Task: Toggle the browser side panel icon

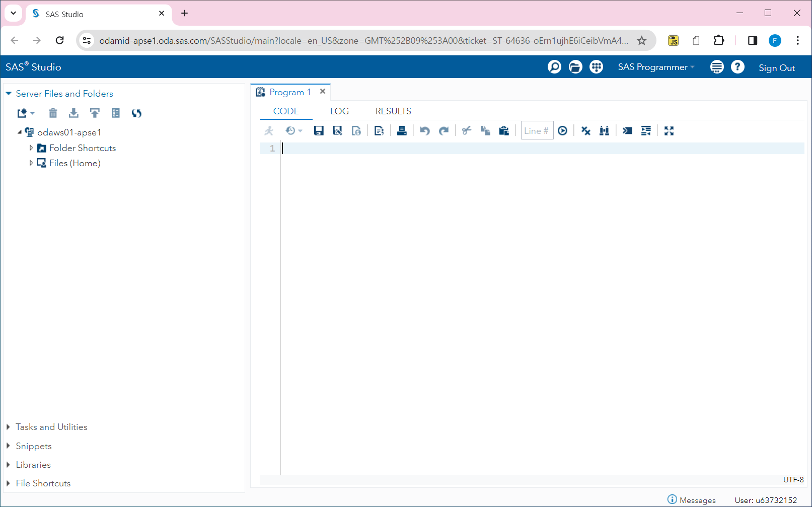Action: coord(753,40)
